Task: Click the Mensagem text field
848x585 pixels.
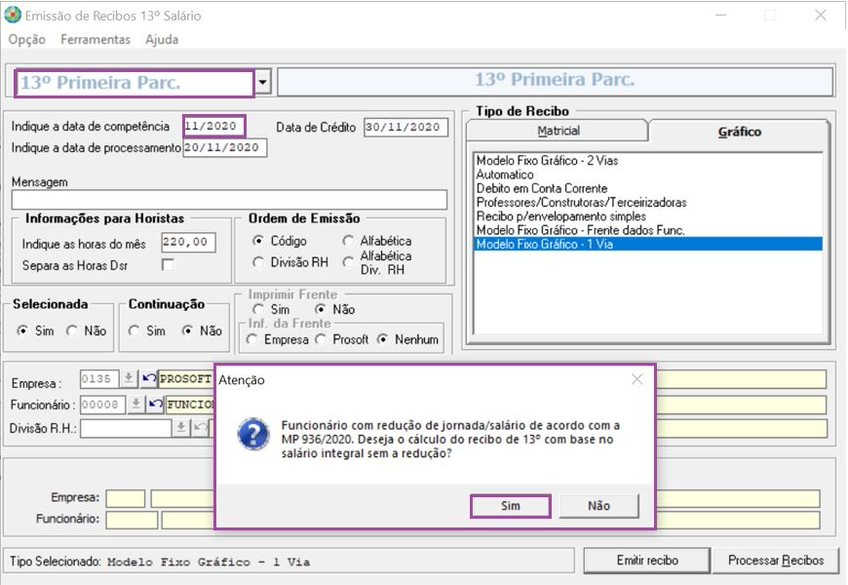Action: pos(229,200)
